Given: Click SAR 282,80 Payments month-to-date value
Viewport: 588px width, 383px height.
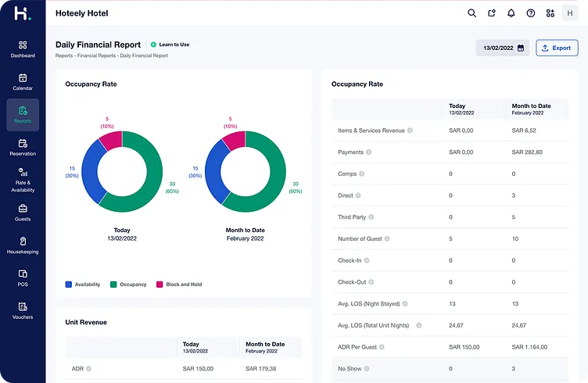Looking at the screenshot, I should click(x=527, y=152).
